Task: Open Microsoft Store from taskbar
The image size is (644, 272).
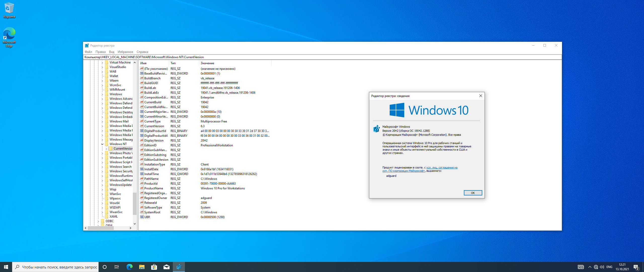Action: pyautogui.click(x=154, y=267)
